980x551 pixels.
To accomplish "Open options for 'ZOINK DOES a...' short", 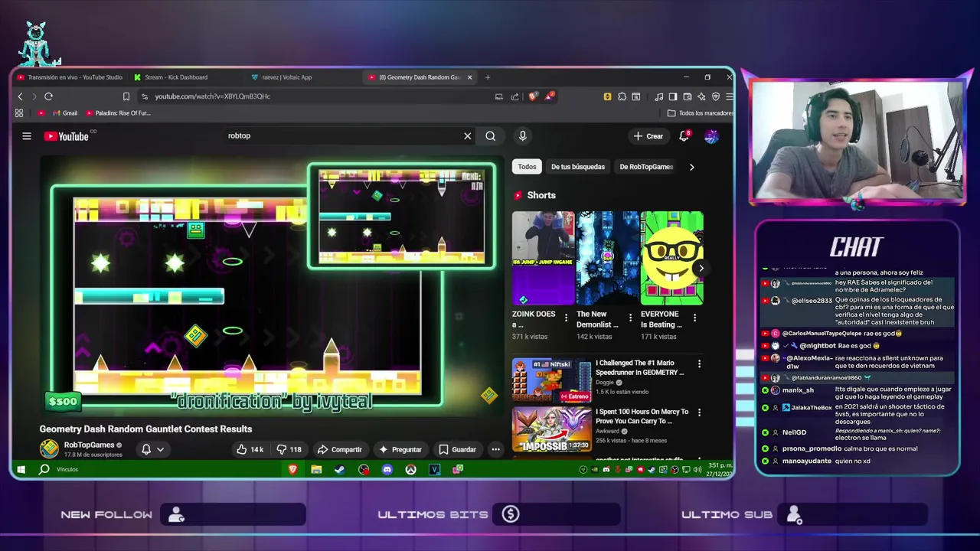I will click(567, 318).
